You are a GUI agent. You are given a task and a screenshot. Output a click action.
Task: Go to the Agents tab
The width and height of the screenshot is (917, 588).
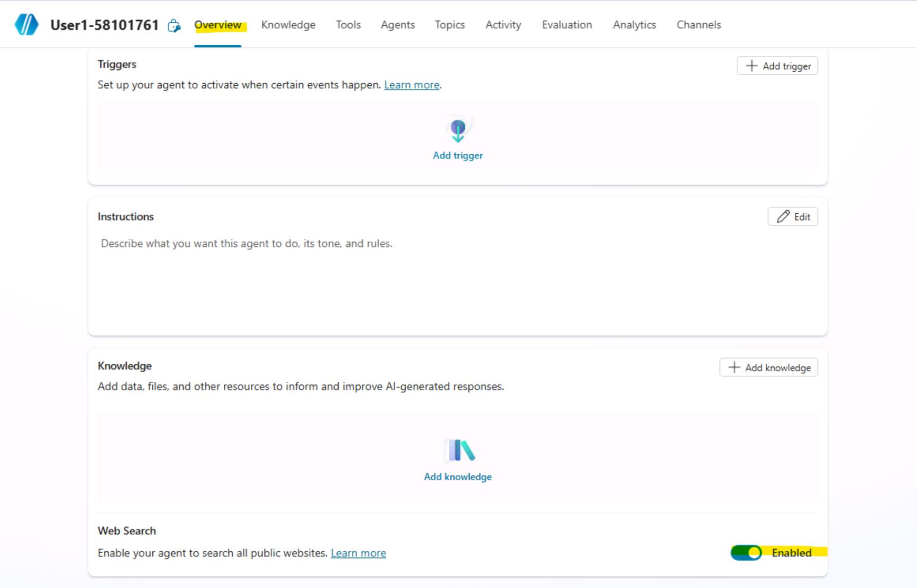[398, 25]
